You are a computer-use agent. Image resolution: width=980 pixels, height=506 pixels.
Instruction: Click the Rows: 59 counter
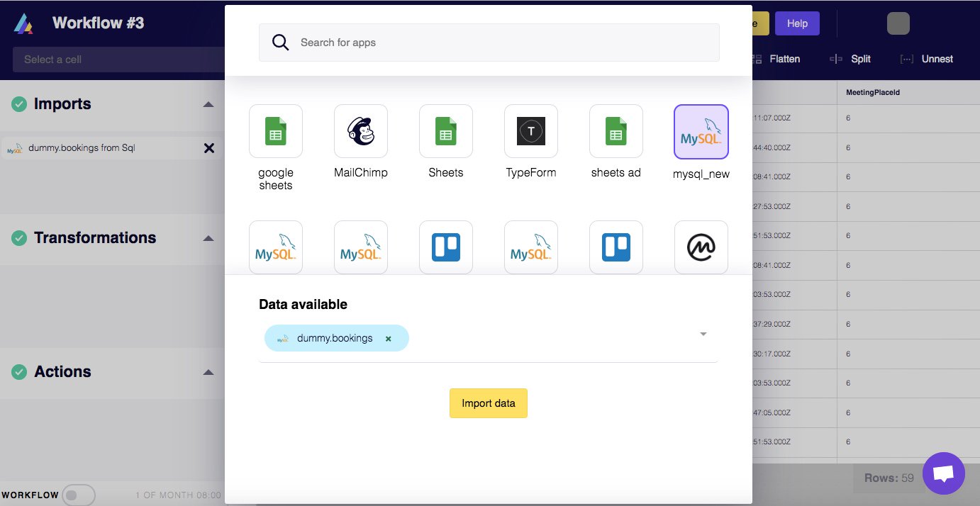coord(889,478)
